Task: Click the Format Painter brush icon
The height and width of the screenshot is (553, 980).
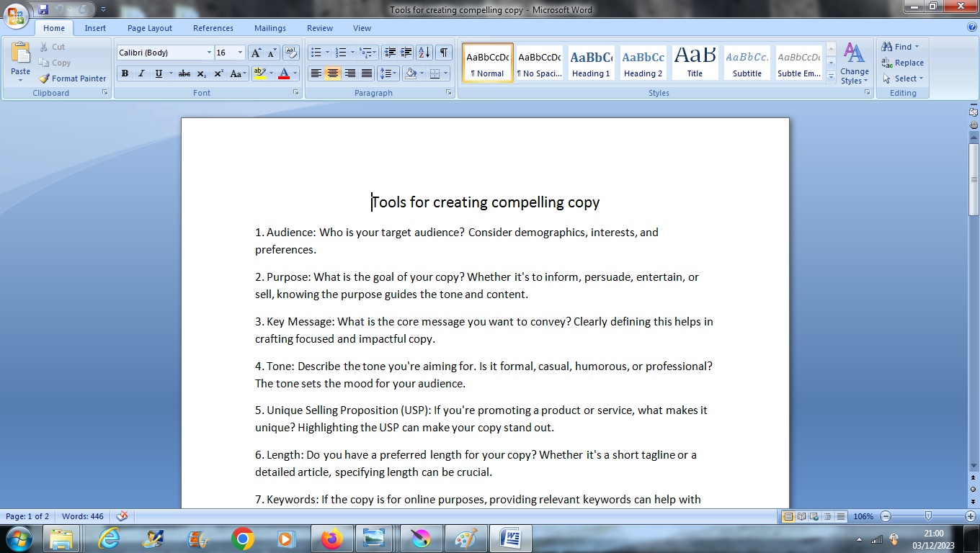Action: coord(45,78)
